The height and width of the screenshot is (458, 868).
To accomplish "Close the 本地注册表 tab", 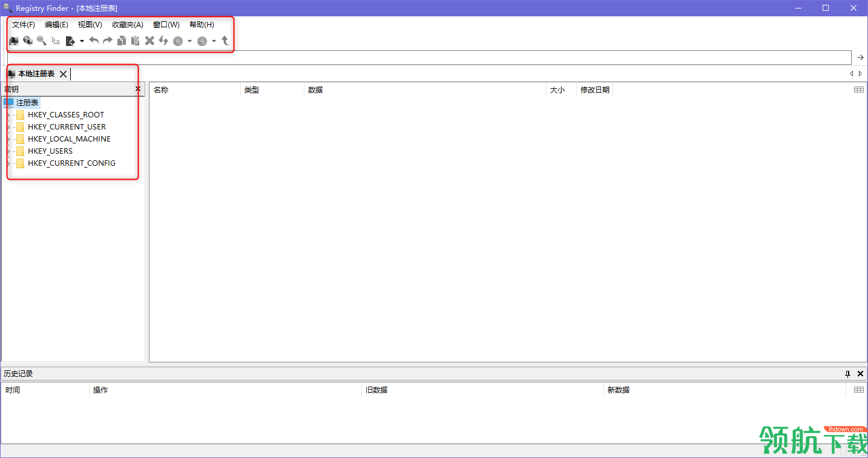I will pos(63,74).
